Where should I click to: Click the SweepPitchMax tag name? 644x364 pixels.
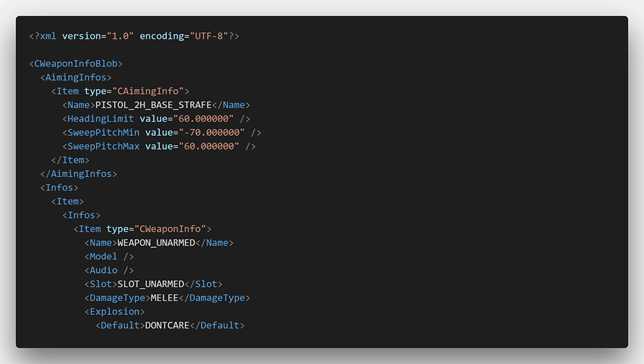pyautogui.click(x=104, y=146)
